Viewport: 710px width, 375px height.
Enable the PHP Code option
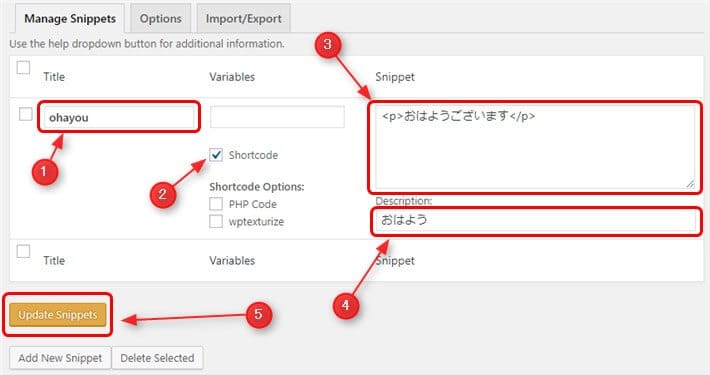pos(216,204)
